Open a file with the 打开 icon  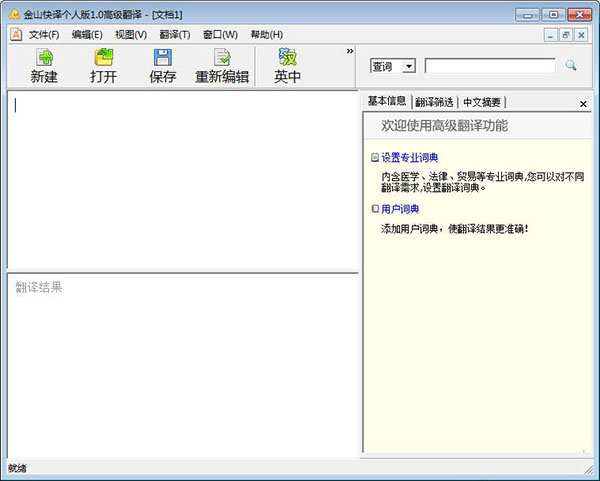pos(103,58)
